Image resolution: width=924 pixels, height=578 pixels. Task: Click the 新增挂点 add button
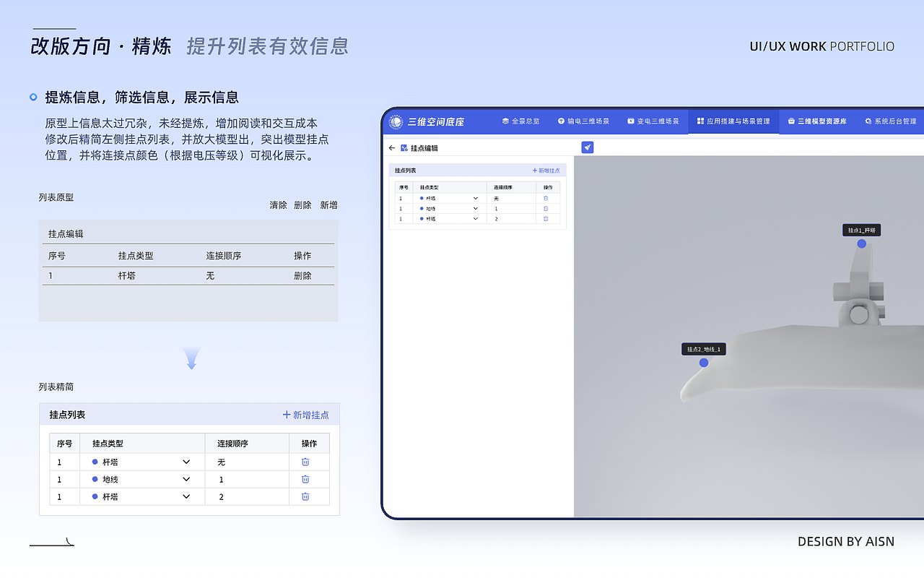306,414
